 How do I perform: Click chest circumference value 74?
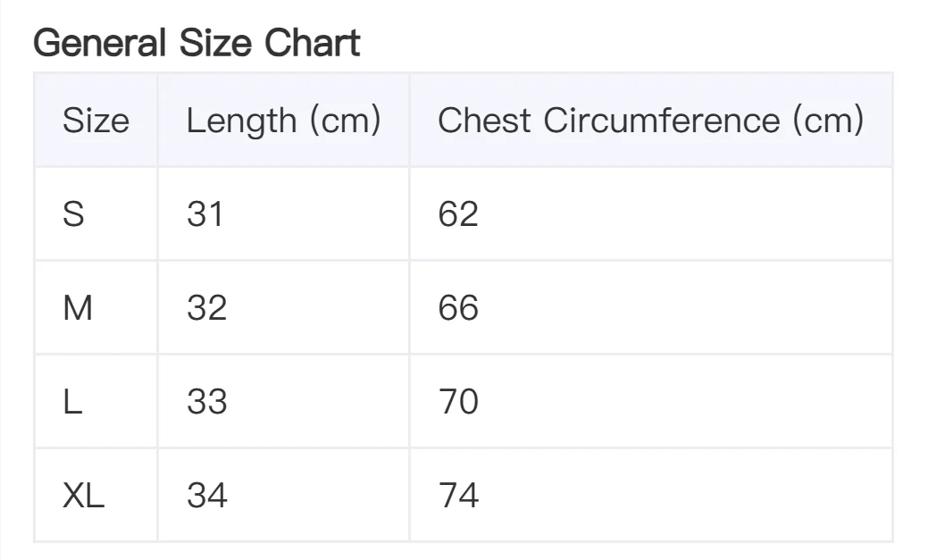point(458,496)
